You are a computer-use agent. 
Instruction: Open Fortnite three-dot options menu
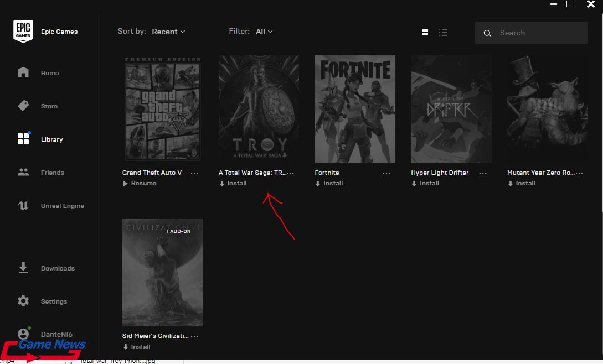[386, 173]
